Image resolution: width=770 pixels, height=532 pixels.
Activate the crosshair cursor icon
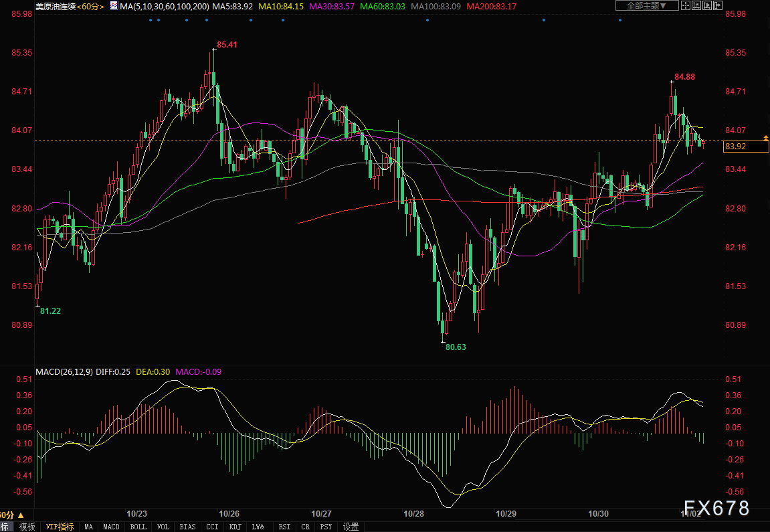(x=686, y=5)
